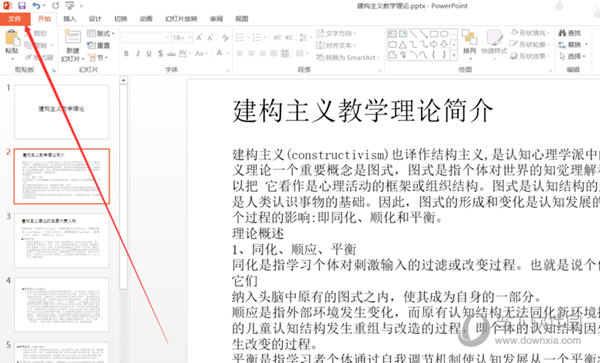Click the clear formatting icon
Viewport: 600px width, 363px height.
[226, 37]
